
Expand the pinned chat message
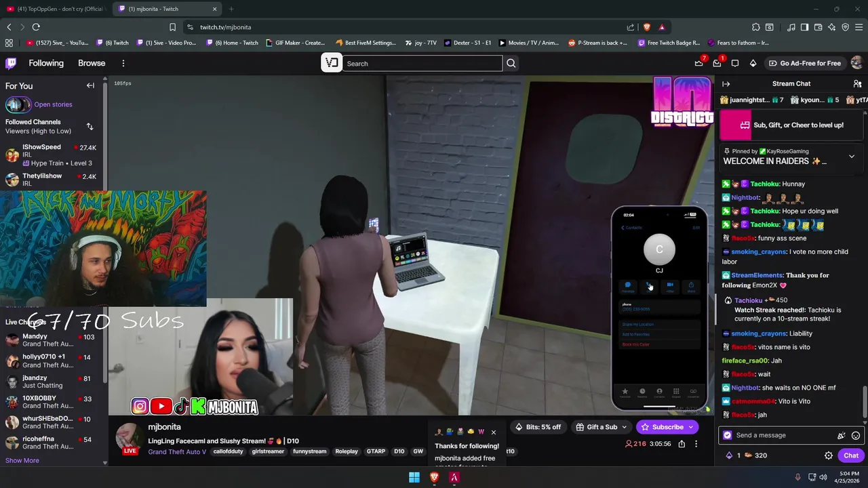[852, 157]
